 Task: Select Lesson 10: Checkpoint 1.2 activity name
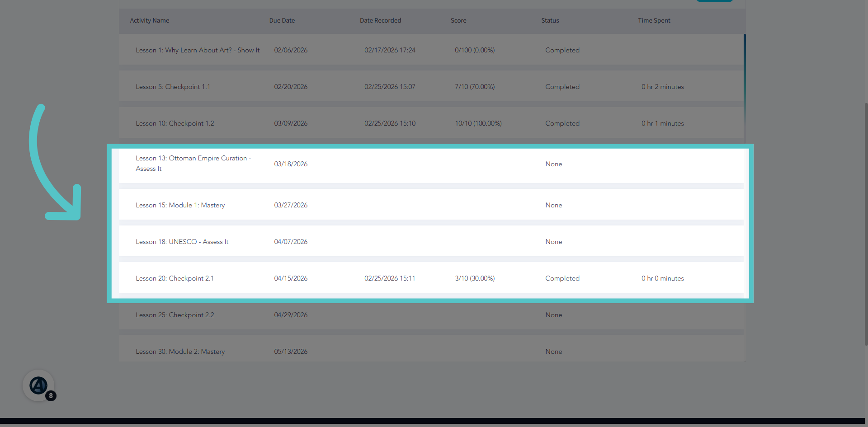pos(175,123)
